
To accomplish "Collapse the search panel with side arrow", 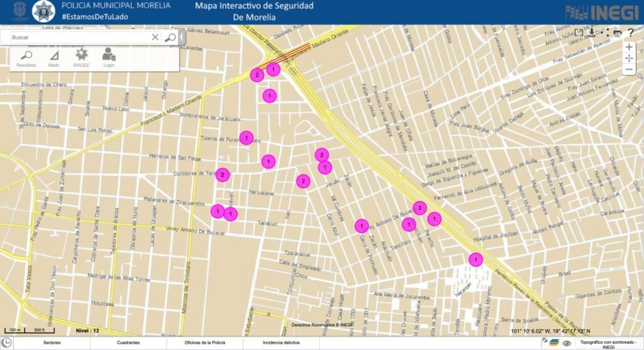I will (182, 38).
